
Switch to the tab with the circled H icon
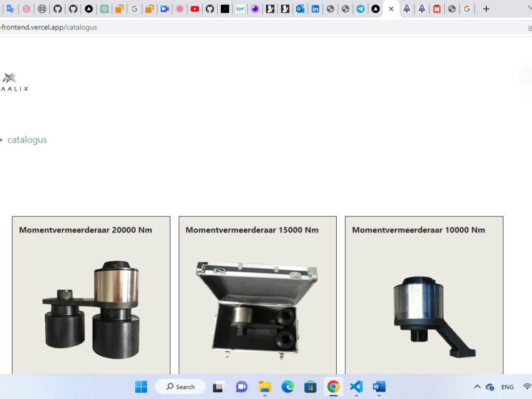tap(41, 9)
